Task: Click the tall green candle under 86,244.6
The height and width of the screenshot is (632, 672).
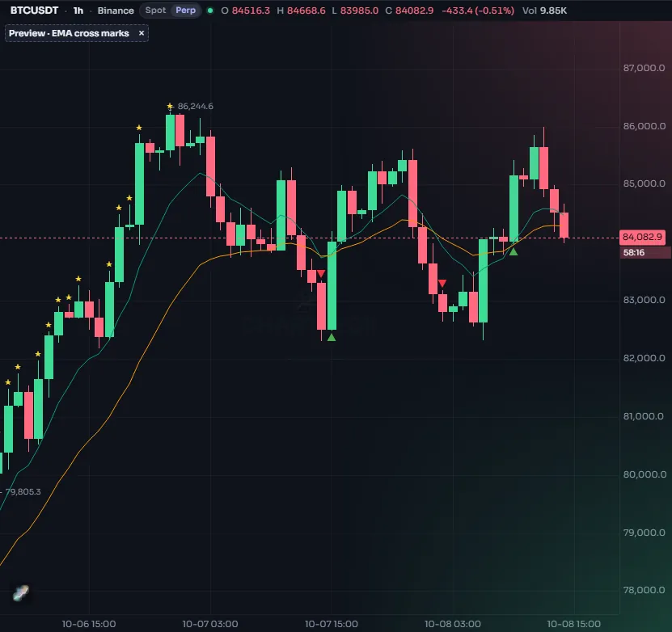Action: click(x=170, y=133)
